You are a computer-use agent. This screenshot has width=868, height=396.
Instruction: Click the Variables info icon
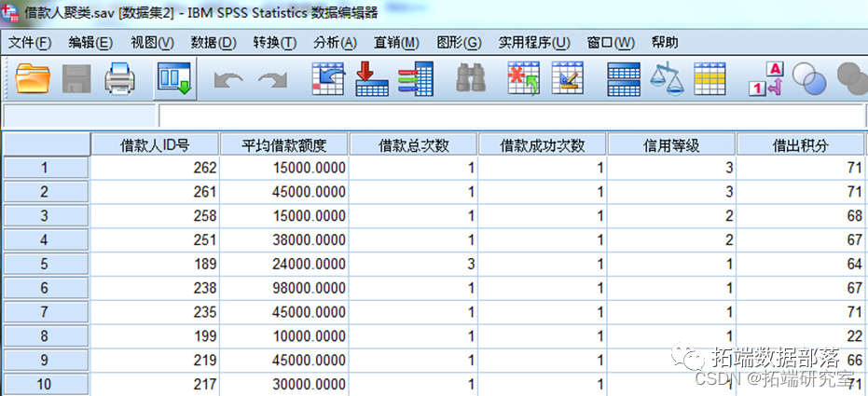click(416, 78)
